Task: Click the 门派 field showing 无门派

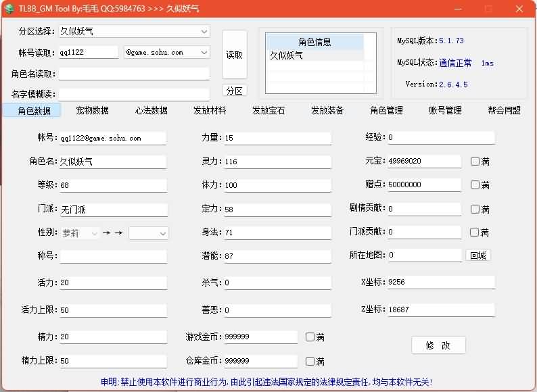Action: (114, 210)
